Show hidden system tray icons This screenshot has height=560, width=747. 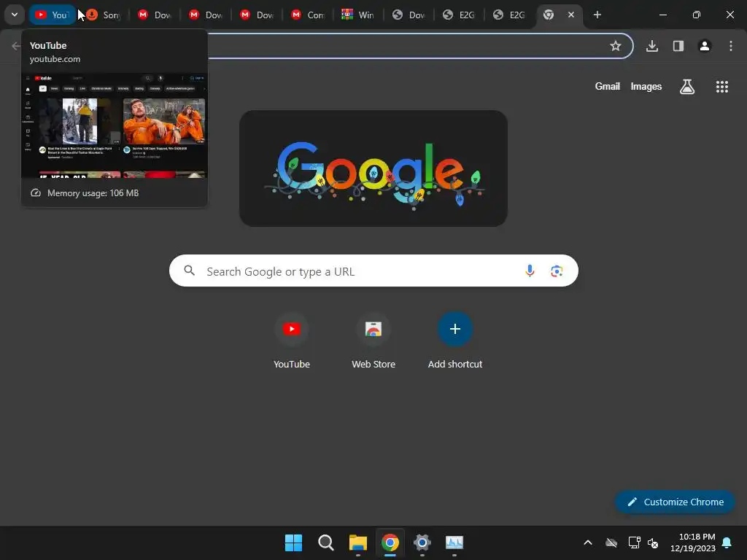(588, 542)
